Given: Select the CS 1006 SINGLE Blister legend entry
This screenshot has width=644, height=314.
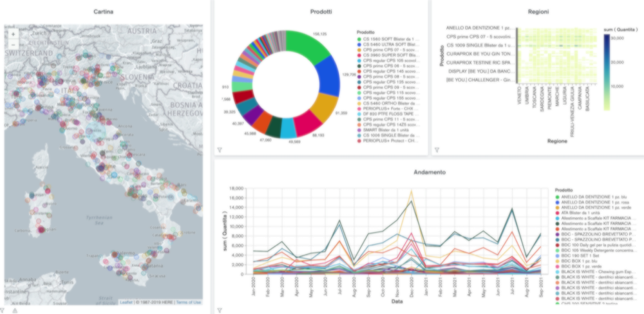Looking at the screenshot, I should (x=388, y=135).
